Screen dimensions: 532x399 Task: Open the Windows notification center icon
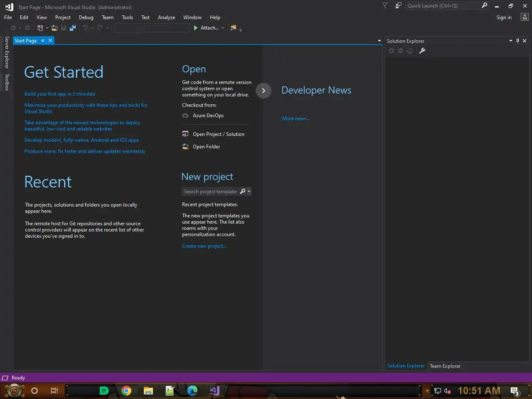(515, 391)
